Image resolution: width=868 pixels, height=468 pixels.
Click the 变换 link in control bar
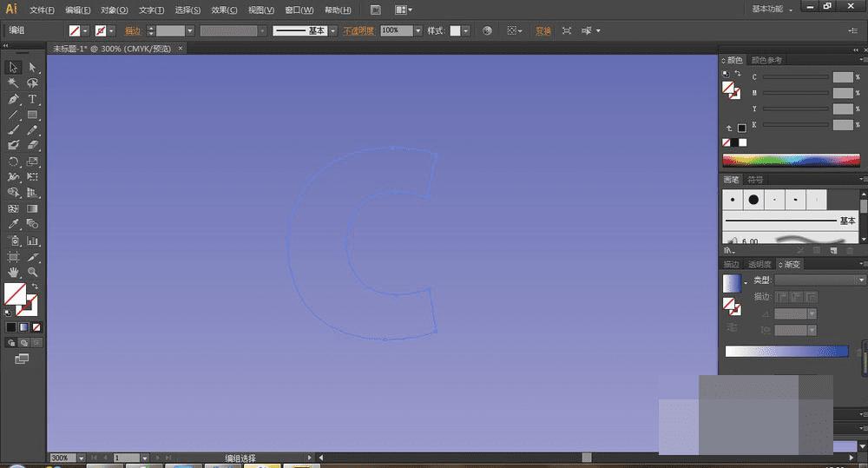542,30
